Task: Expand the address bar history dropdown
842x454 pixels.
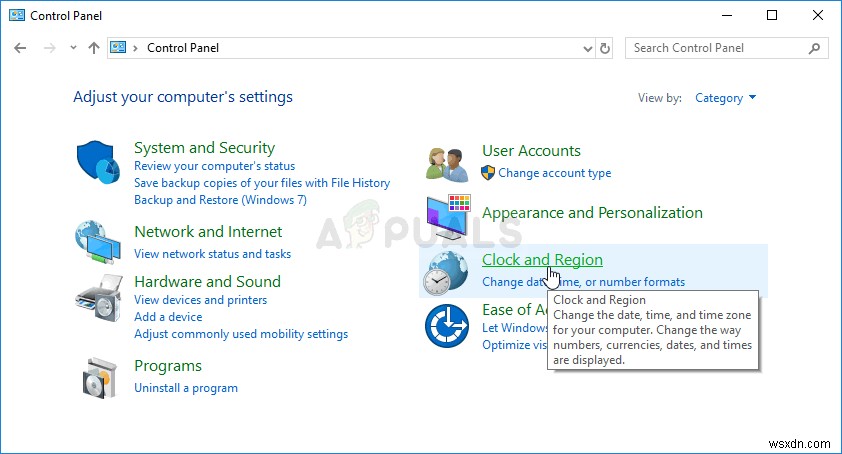Action: click(x=587, y=49)
